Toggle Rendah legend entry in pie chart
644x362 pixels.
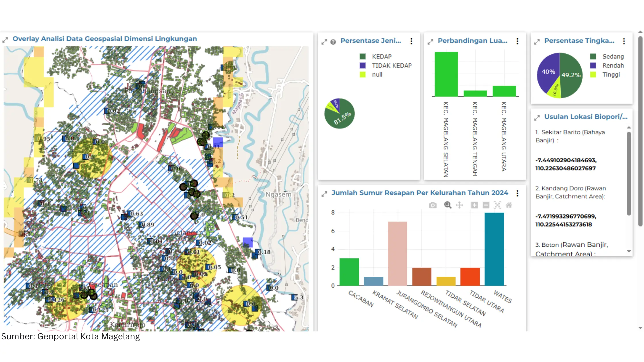[613, 66]
